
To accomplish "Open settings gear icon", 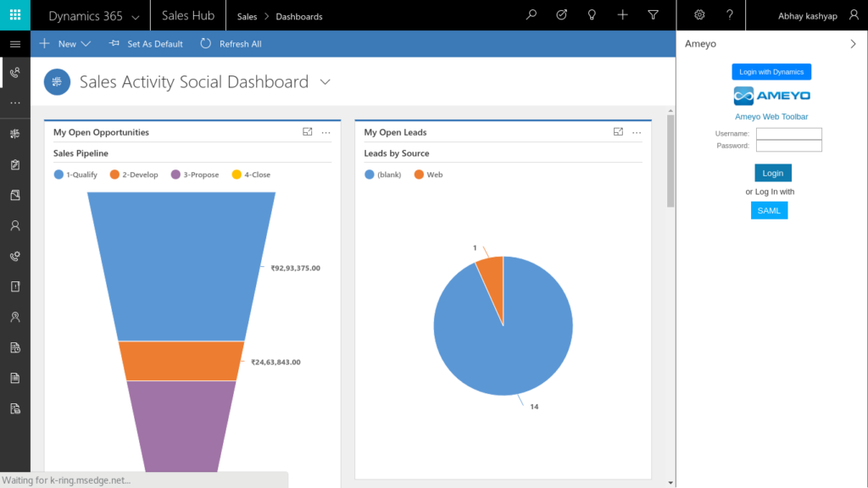I will 699,15.
